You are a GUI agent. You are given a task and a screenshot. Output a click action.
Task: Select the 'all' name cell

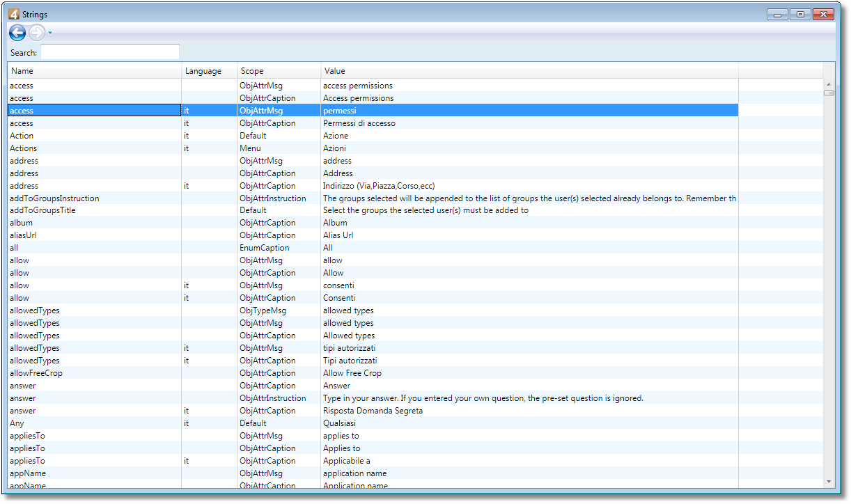[x=94, y=248]
